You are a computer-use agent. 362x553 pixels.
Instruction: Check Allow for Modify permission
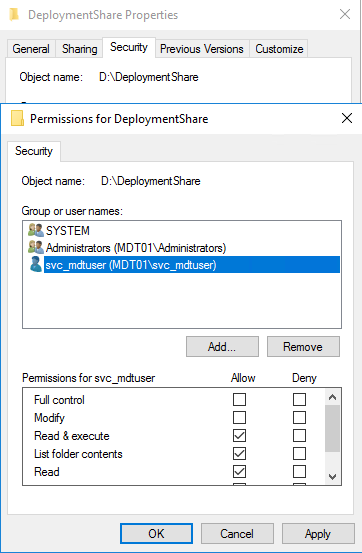239,418
